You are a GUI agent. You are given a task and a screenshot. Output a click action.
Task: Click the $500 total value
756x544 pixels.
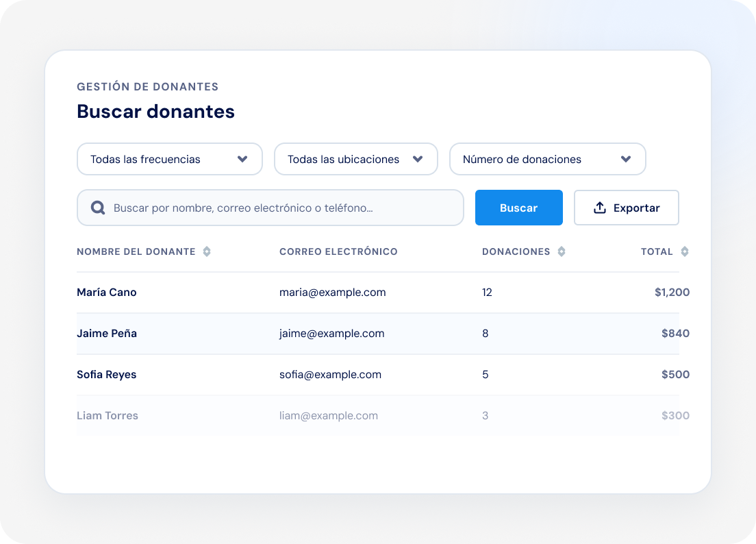[675, 375]
